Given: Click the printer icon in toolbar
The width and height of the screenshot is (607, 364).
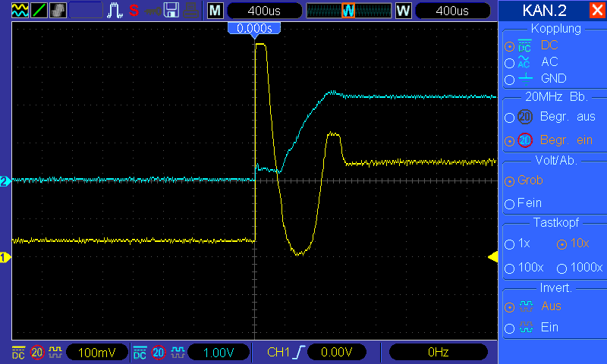Looking at the screenshot, I should tap(191, 11).
